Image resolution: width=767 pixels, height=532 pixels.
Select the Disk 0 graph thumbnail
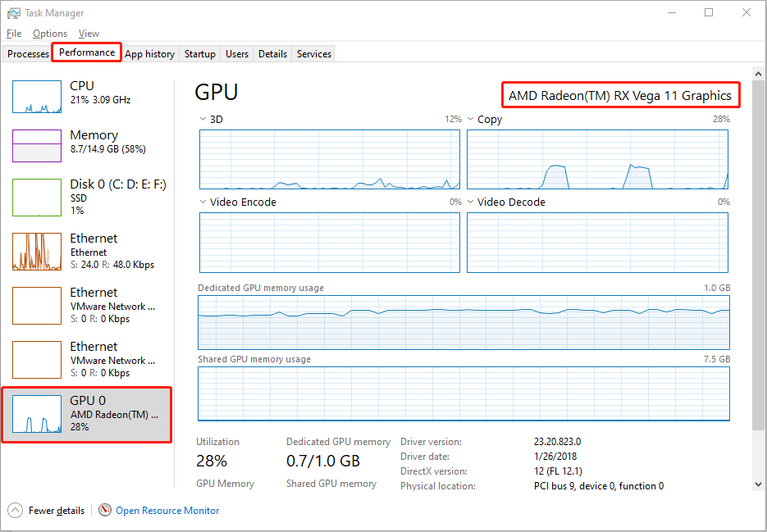point(37,198)
